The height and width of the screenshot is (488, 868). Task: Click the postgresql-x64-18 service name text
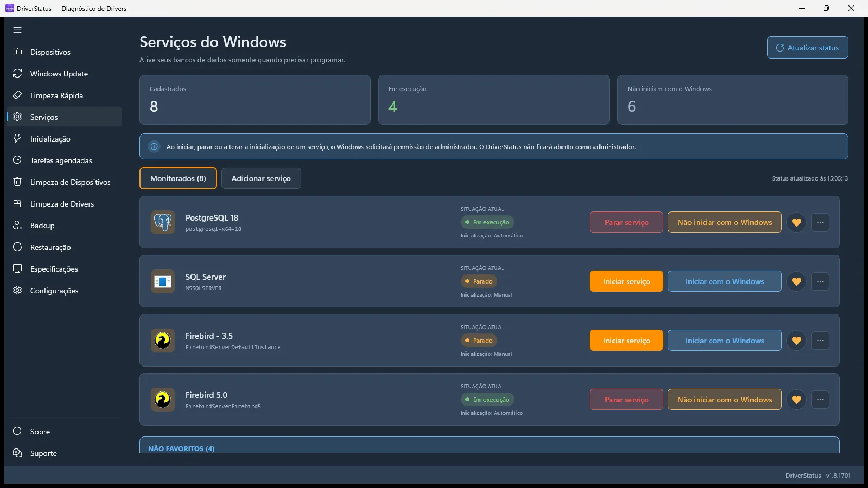click(x=213, y=229)
